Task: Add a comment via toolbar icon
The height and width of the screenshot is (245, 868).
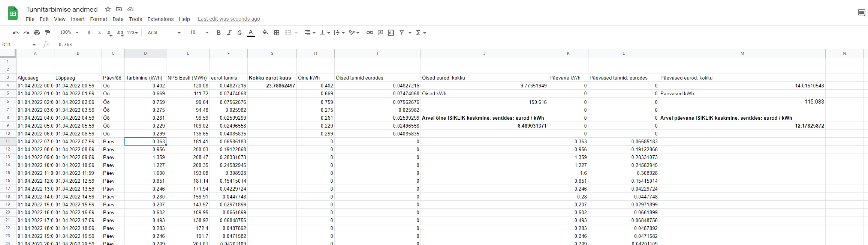Action: click(x=380, y=33)
